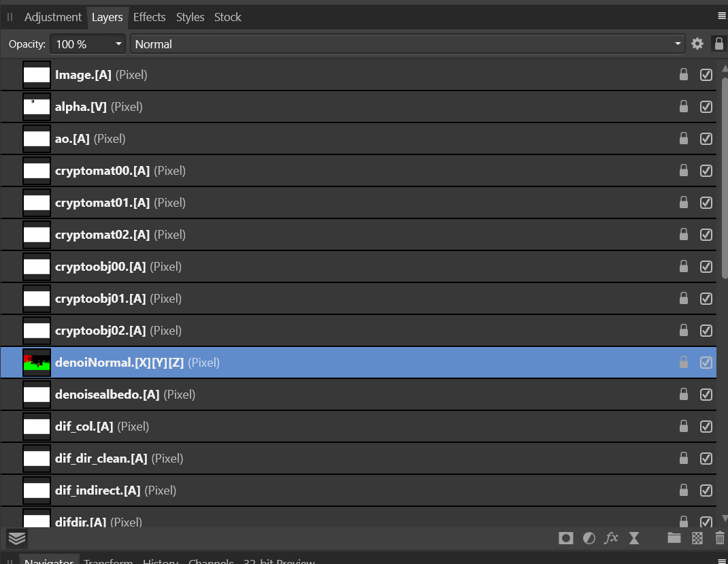Toggle visibility of the alpha.[V] layer

tap(706, 107)
